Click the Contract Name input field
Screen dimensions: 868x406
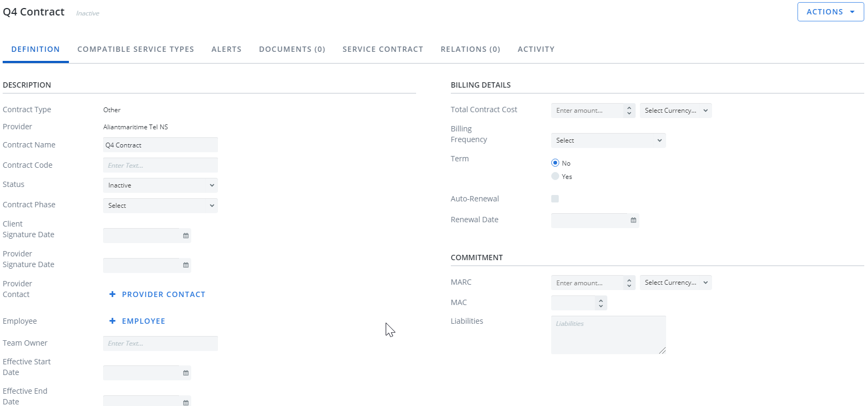coord(160,145)
